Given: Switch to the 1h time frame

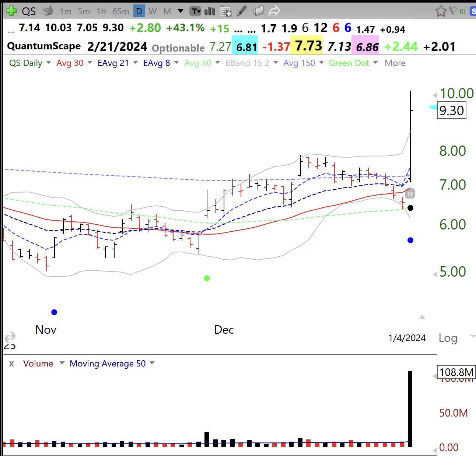Looking at the screenshot, I should (101, 11).
